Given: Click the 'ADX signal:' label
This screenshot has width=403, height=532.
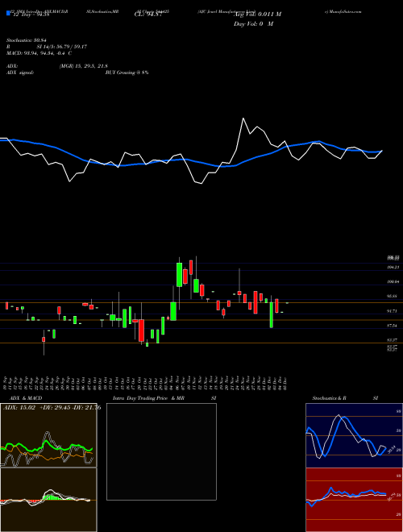Looking at the screenshot, I should coord(20,73).
